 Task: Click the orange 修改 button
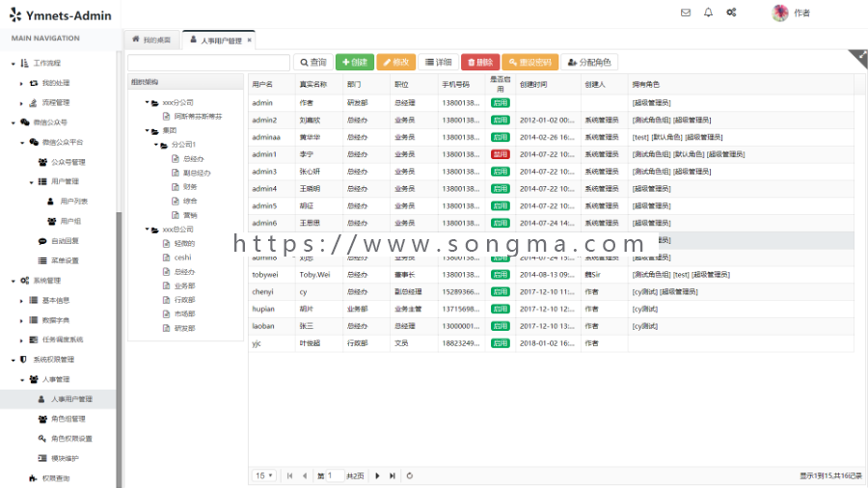pyautogui.click(x=396, y=63)
